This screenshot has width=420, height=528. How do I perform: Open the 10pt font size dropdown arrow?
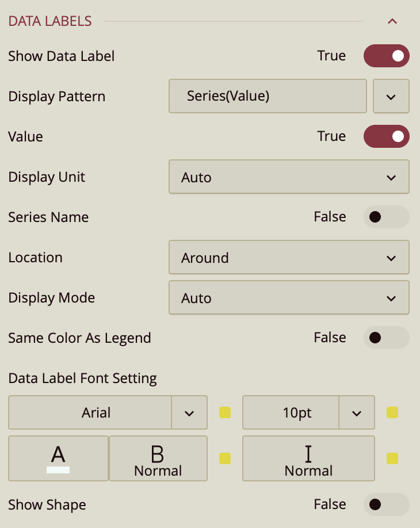coord(357,413)
